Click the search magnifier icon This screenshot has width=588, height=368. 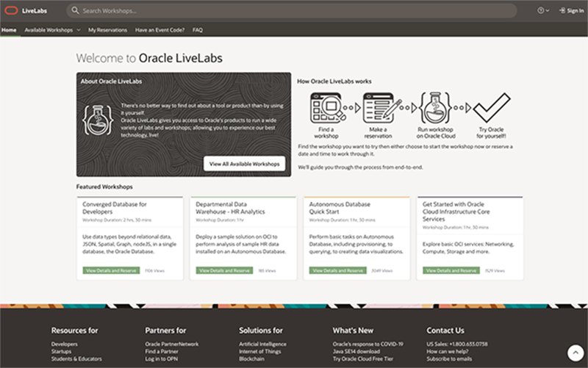[x=76, y=10]
